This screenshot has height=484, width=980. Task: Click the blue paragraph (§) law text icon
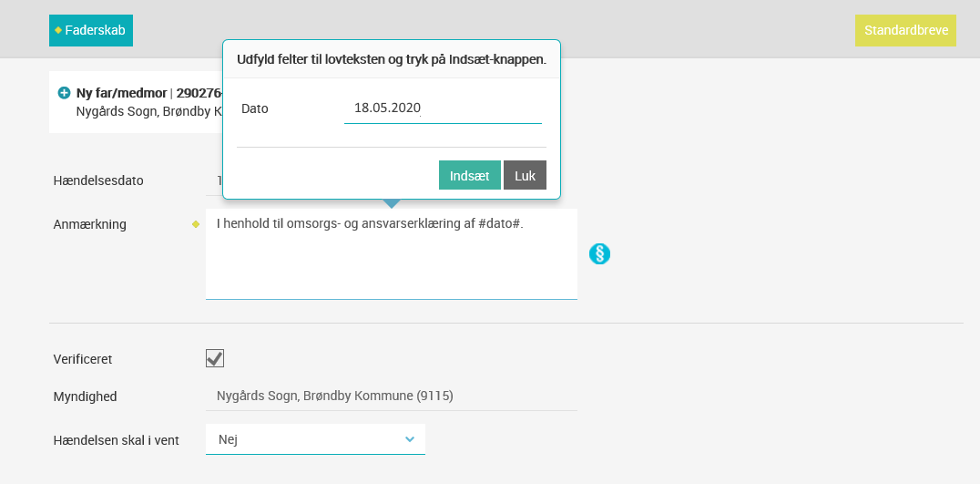pyautogui.click(x=599, y=254)
